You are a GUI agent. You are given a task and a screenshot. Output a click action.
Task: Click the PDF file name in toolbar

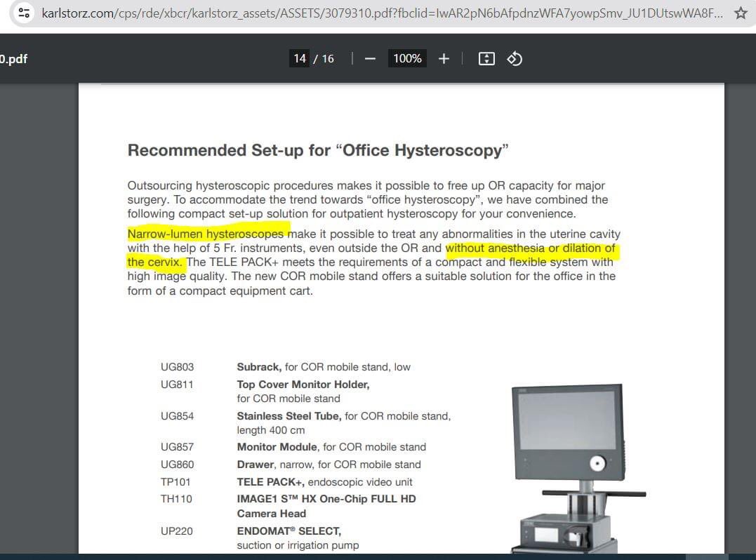[13, 59]
